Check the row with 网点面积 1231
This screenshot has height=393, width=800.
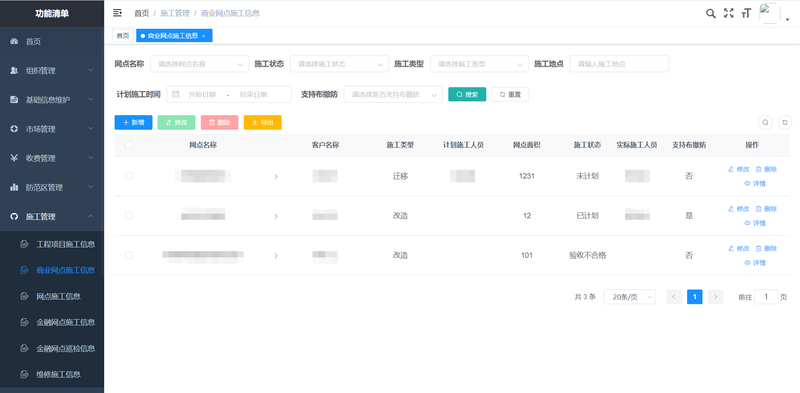point(129,176)
